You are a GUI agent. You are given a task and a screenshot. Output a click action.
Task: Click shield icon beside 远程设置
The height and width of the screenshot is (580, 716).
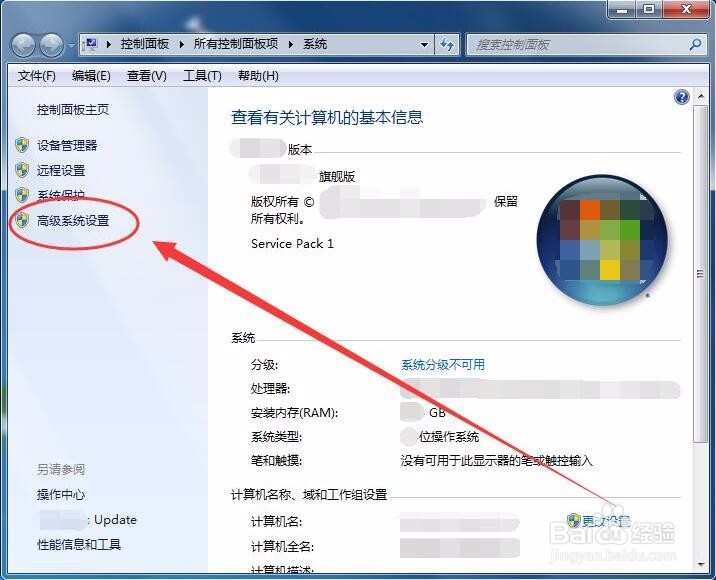22,170
